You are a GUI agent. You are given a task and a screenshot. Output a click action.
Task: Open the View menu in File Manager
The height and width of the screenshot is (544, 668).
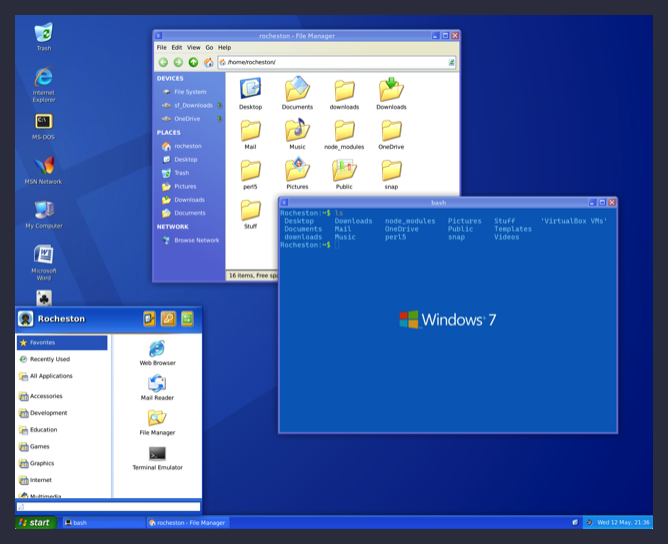[193, 47]
